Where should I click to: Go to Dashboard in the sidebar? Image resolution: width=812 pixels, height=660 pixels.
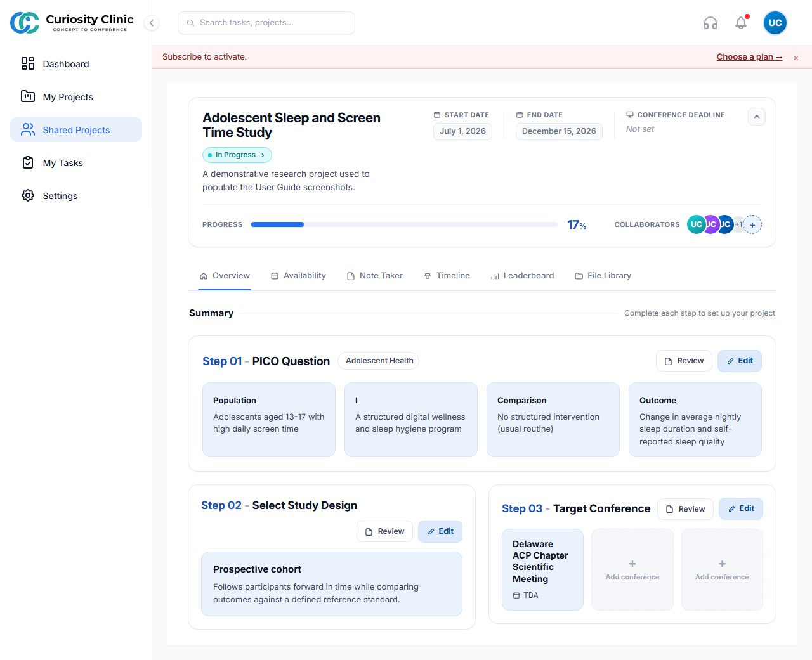(x=76, y=64)
